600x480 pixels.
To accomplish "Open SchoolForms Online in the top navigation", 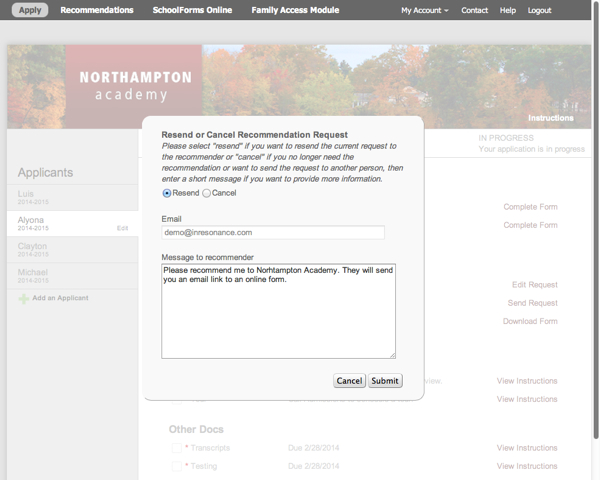I will (192, 10).
